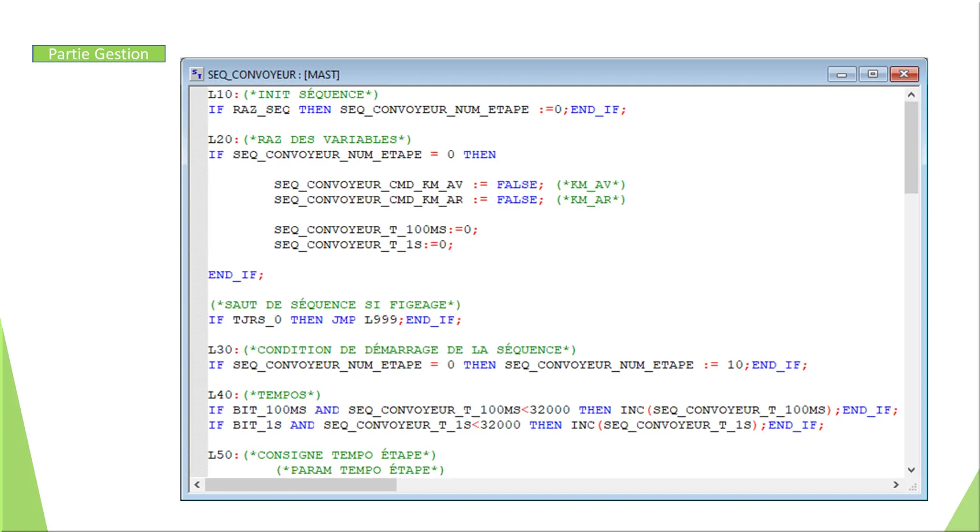980x532 pixels.
Task: Click comment (*PARAM TEMPO ÉTAPE*)
Action: tap(360, 470)
